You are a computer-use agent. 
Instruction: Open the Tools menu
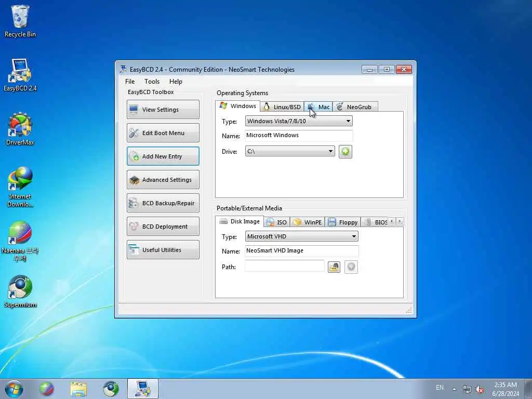click(152, 82)
